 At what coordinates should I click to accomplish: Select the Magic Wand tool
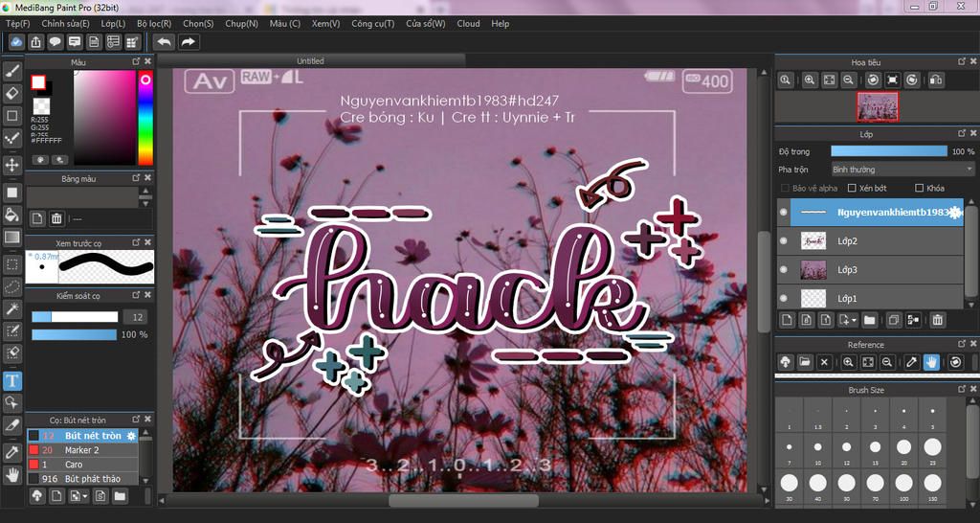[x=11, y=308]
